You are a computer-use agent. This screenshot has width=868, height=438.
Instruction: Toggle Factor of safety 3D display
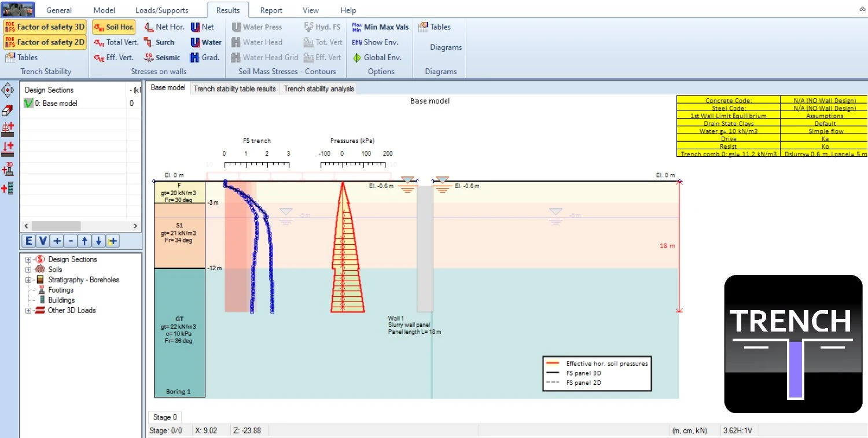45,27
